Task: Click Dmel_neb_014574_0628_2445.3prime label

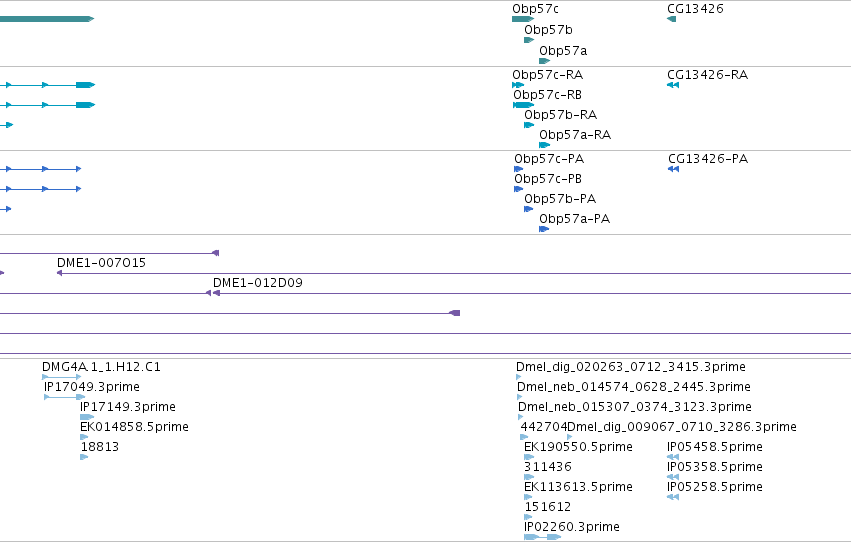Action: [x=634, y=387]
